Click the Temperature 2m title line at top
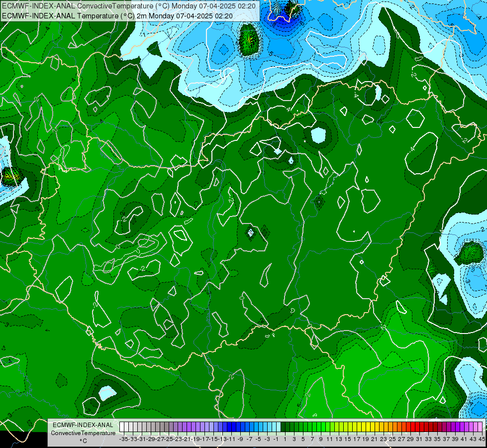487x448 pixels. coord(117,16)
